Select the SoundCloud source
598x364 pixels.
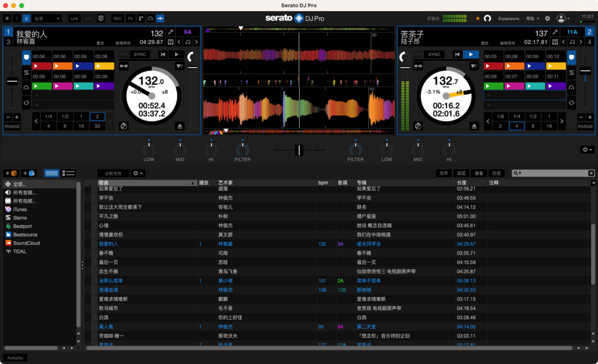pyautogui.click(x=22, y=243)
